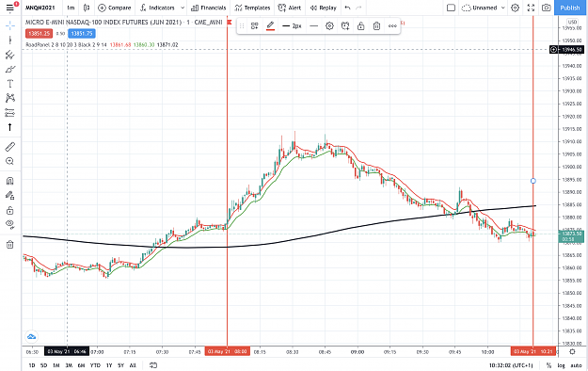Toggle stay in drawing mode

click(x=10, y=195)
